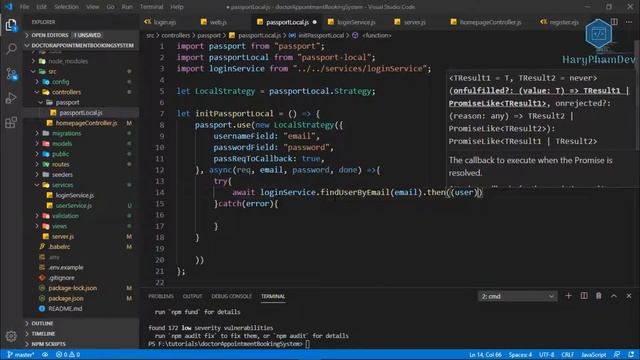Close the terminal panel
This screenshot has height=360, width=640.
click(629, 296)
